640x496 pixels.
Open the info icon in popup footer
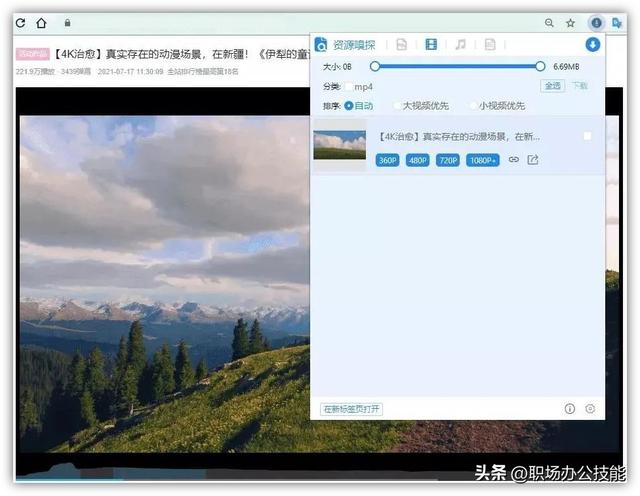coord(570,409)
